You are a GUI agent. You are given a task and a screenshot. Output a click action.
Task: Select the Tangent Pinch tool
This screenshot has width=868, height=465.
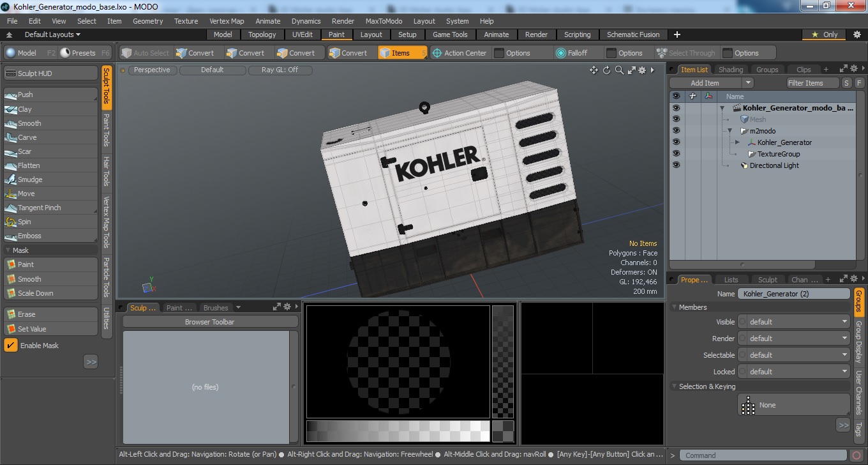click(x=51, y=208)
